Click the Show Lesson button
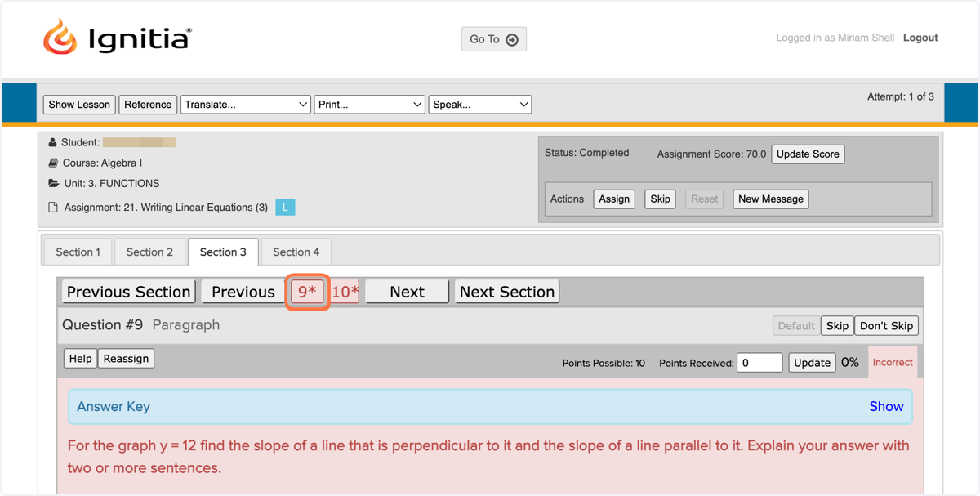 tap(79, 105)
